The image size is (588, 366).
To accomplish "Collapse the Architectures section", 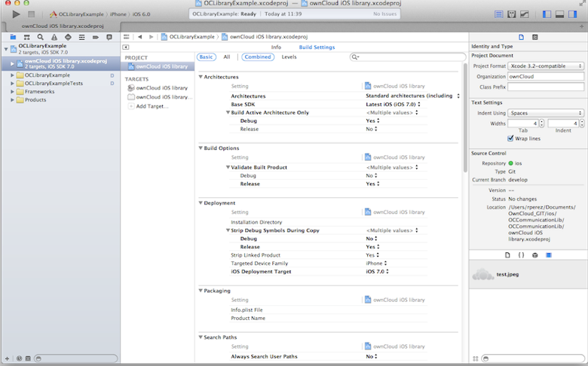I will coord(201,77).
